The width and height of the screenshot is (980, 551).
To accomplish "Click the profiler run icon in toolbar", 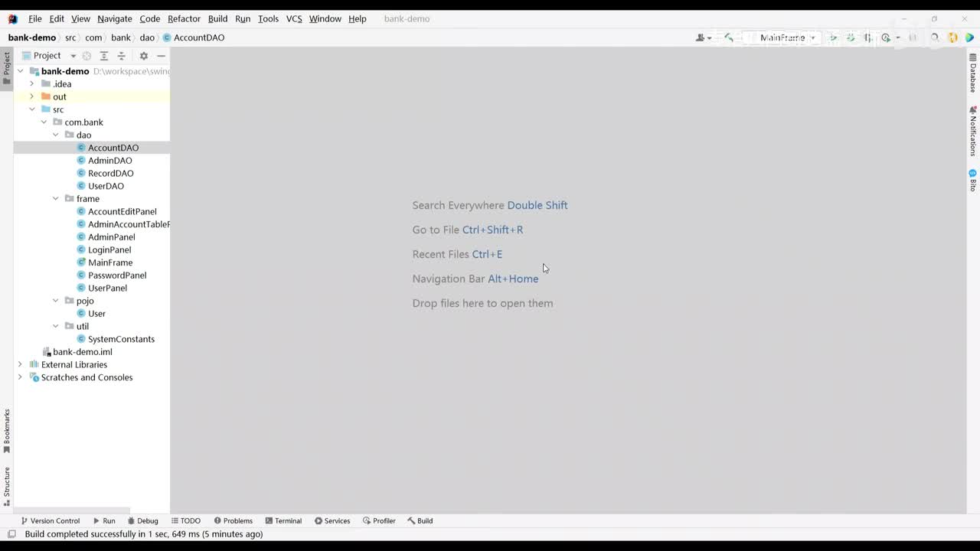I will (886, 37).
